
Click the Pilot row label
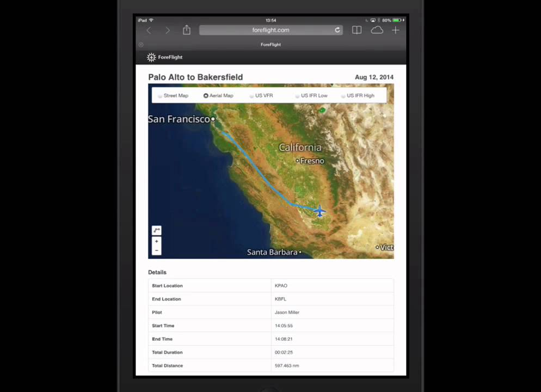tap(157, 313)
